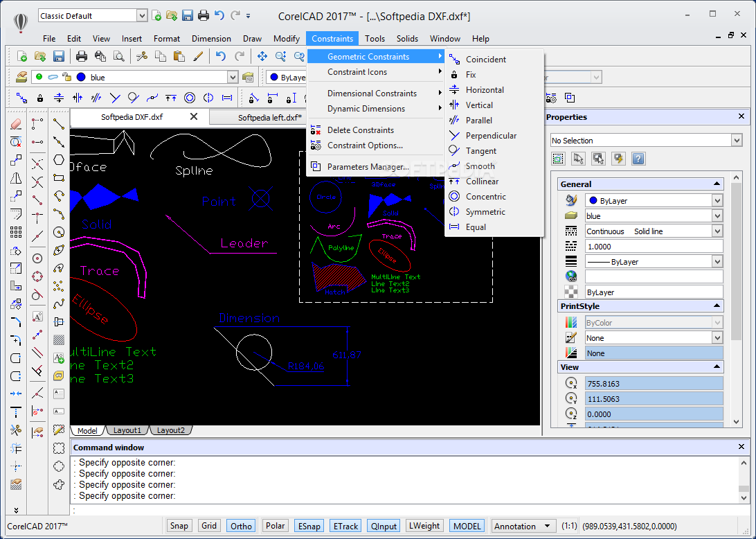Select the Polygon hexagon tool
This screenshot has width=756, height=539.
tap(59, 160)
